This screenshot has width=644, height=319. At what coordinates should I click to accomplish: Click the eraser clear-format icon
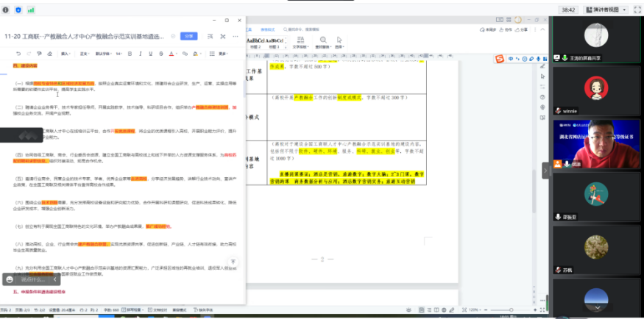click(50, 54)
